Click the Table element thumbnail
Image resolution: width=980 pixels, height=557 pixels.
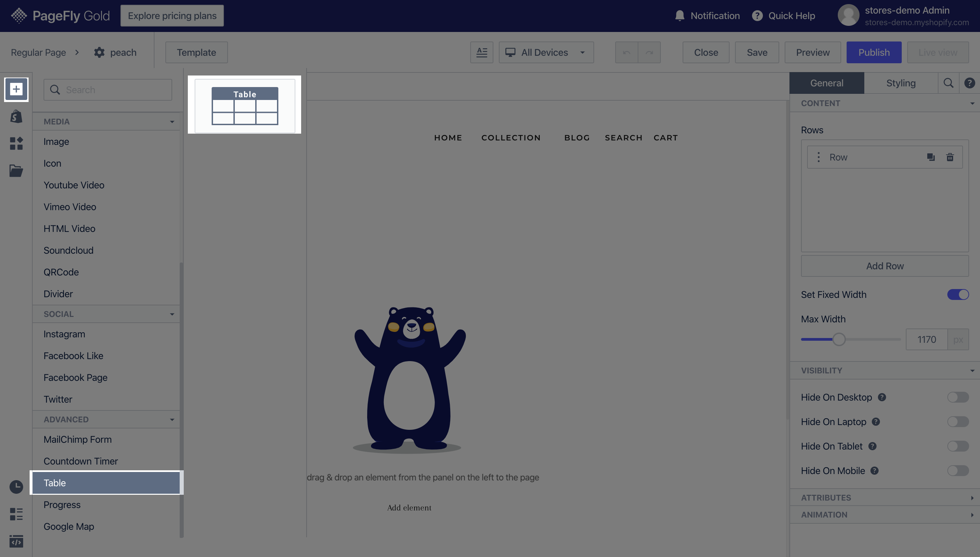245,106
